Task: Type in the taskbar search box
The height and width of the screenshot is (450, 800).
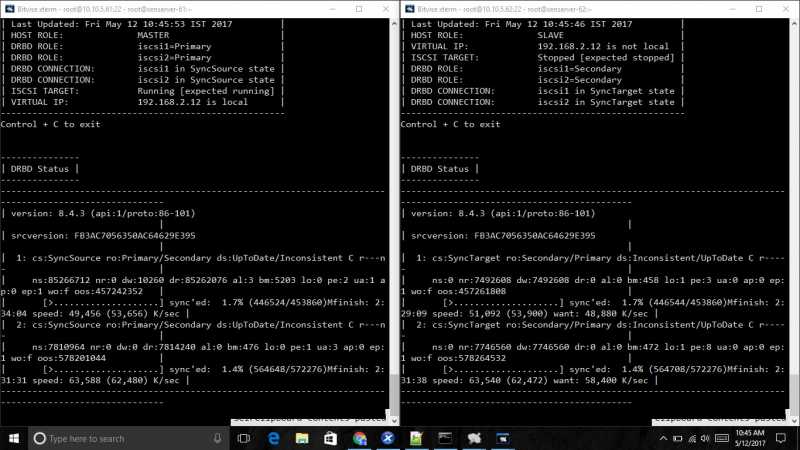Action: coord(120,438)
